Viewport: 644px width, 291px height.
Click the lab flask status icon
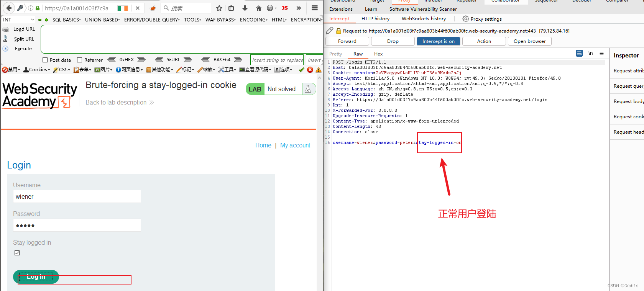pos(308,89)
